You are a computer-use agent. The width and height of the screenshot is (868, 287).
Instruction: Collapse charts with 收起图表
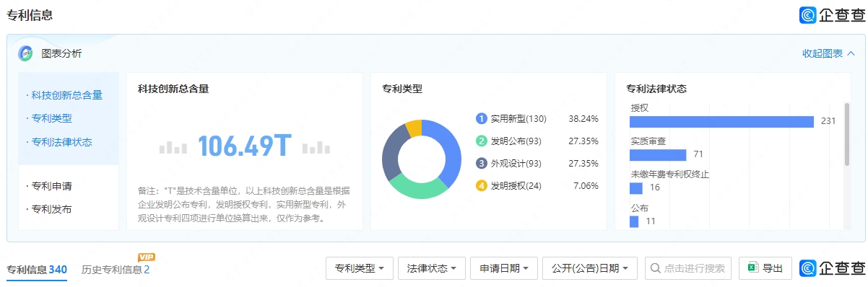coord(828,53)
